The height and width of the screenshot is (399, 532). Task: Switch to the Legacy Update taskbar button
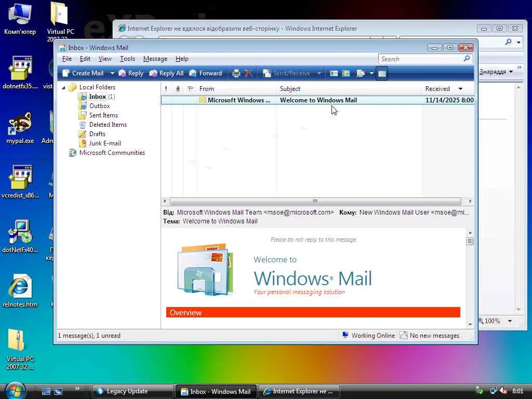tap(132, 391)
